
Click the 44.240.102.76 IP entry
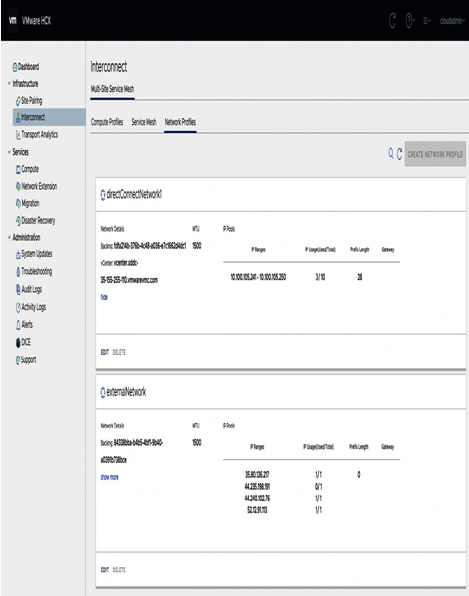[257, 498]
